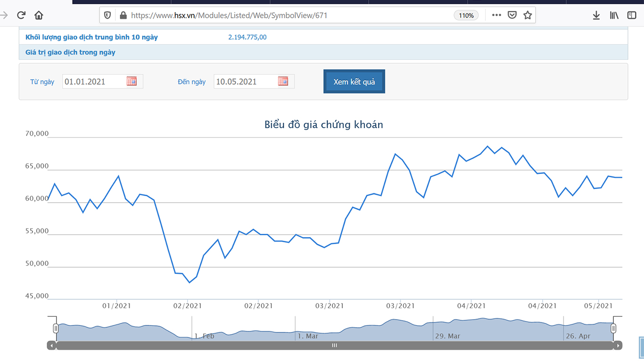644x362 pixels.
Task: Open the downloads panel
Action: tap(596, 15)
